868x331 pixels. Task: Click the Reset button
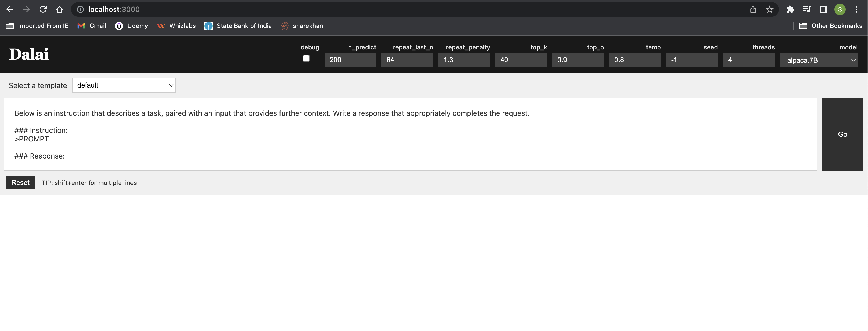[20, 182]
